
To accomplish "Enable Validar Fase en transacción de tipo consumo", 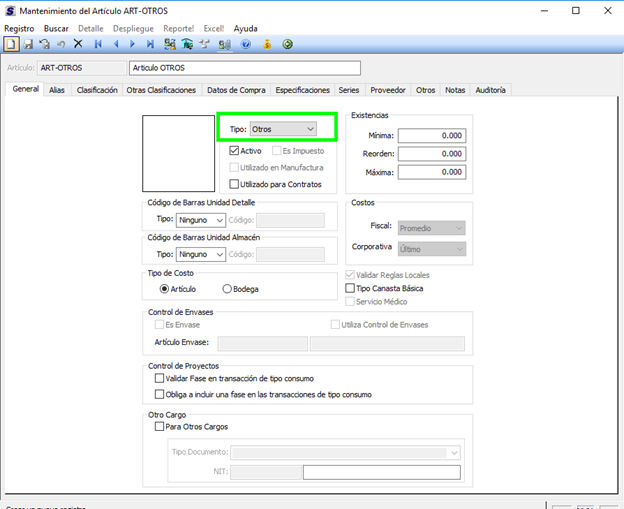I will [159, 378].
